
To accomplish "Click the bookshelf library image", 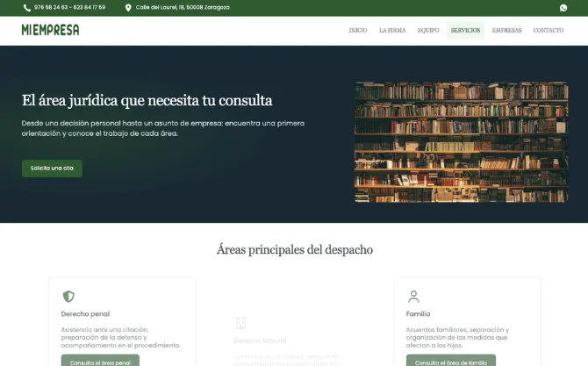I will point(462,142).
